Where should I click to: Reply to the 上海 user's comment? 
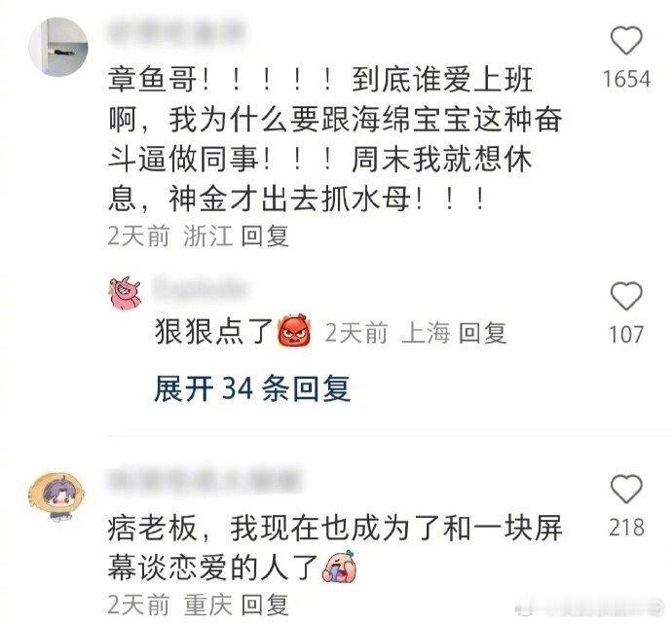(482, 333)
